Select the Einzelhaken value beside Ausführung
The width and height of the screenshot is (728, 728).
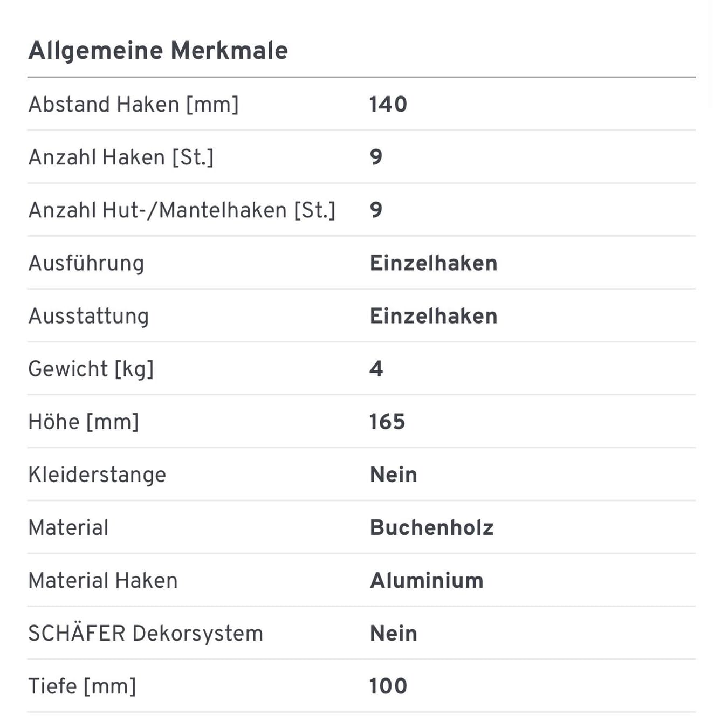(x=434, y=263)
